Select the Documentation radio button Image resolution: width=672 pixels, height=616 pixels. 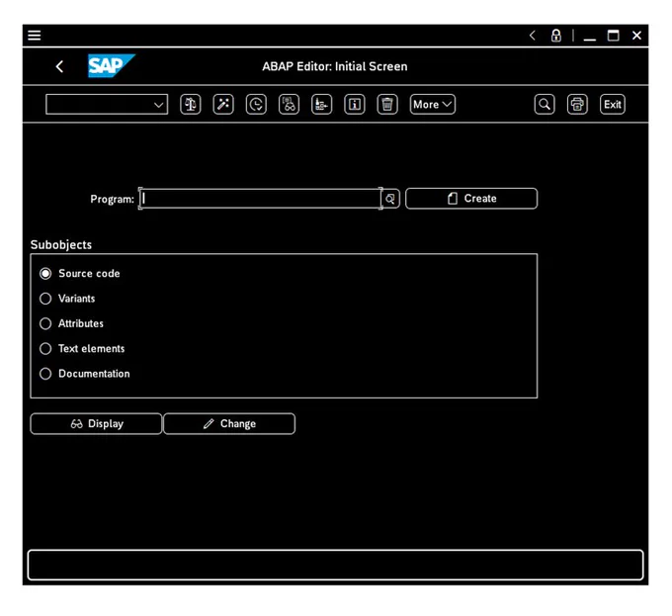(45, 374)
